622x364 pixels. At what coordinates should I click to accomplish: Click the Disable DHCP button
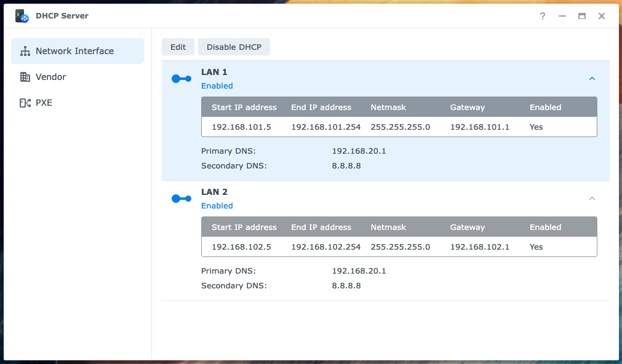click(x=234, y=46)
